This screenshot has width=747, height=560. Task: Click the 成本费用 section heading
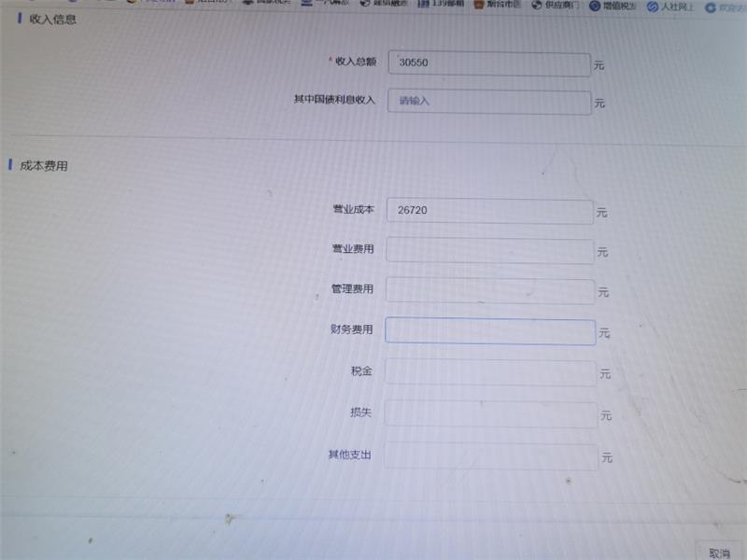pos(44,165)
